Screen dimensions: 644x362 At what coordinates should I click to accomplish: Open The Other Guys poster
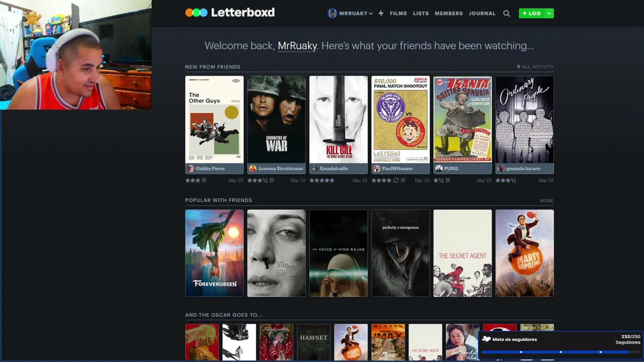pos(214,119)
